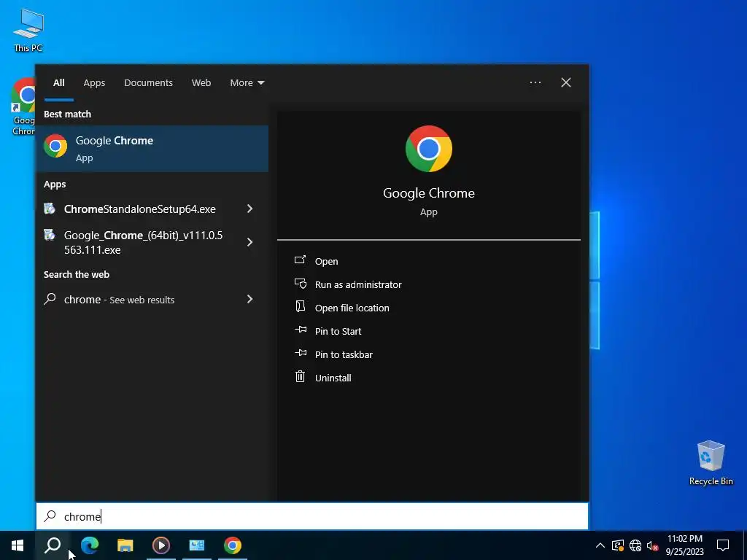Click the Open file location icon

pos(300,307)
